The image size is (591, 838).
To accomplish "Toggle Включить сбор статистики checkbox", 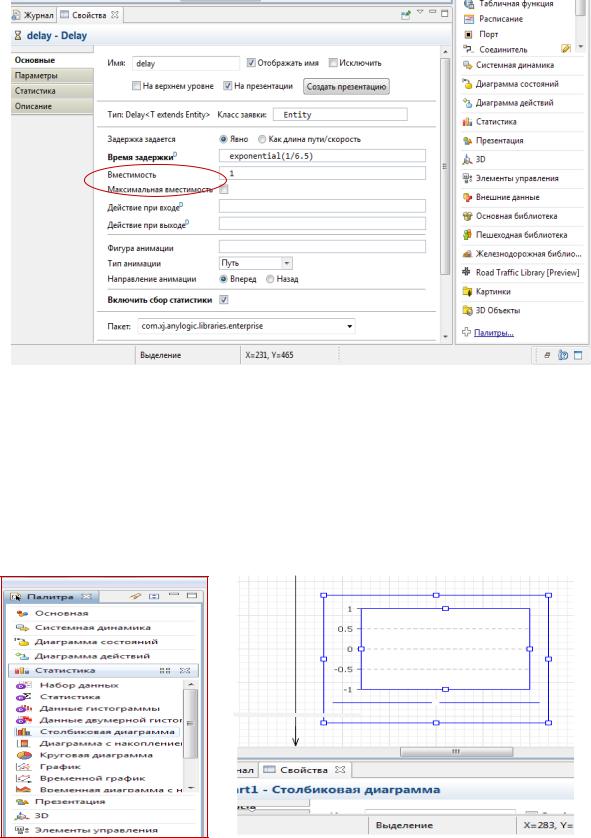I will pos(224,300).
